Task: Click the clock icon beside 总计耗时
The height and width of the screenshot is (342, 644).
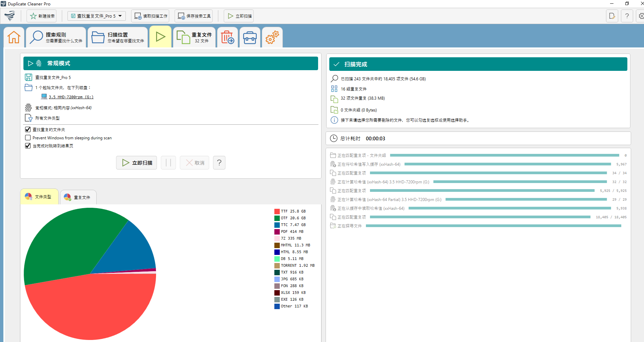Action: 334,138
